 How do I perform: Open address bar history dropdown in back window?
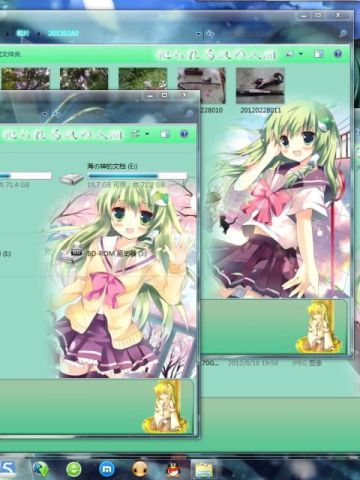click(198, 34)
